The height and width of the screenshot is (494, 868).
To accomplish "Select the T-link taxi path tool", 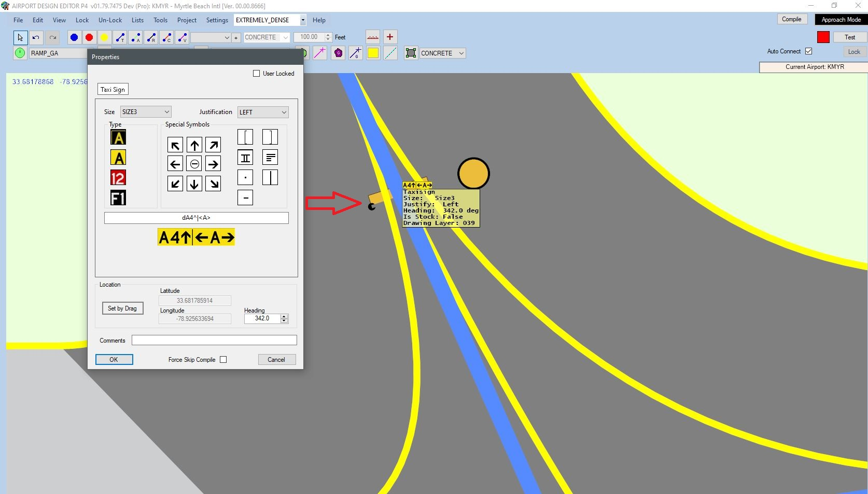I will point(120,37).
